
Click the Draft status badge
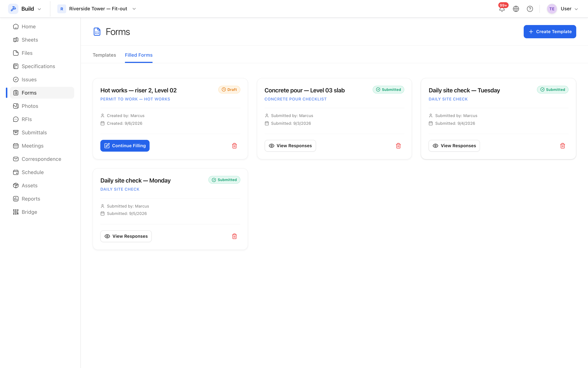coord(229,90)
